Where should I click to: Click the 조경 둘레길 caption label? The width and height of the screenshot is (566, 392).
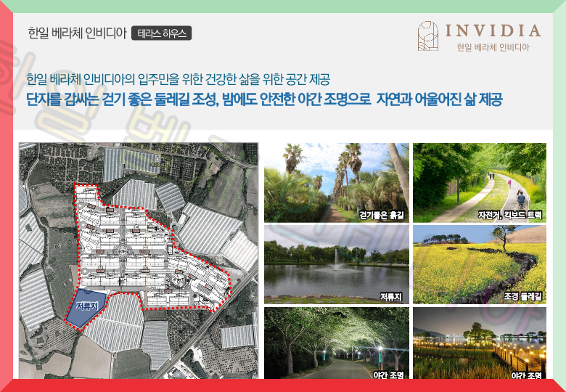click(x=522, y=297)
